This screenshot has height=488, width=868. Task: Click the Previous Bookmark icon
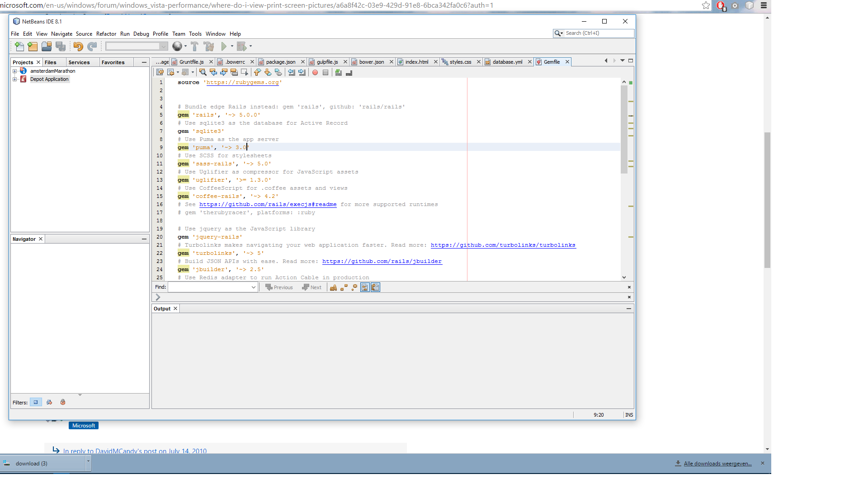258,72
